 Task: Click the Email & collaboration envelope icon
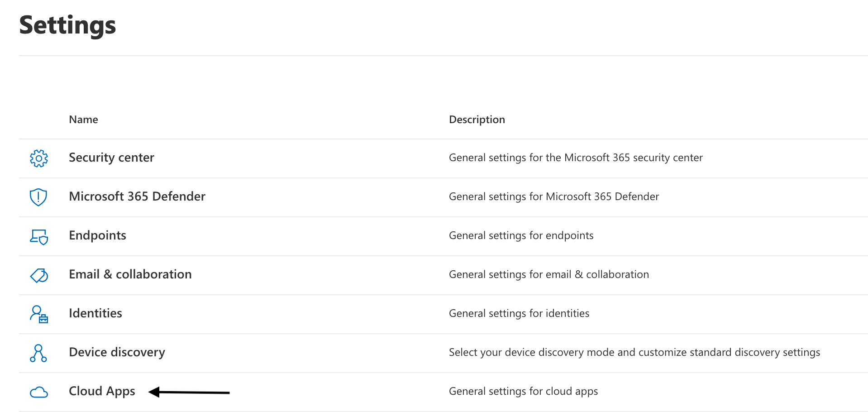click(39, 275)
